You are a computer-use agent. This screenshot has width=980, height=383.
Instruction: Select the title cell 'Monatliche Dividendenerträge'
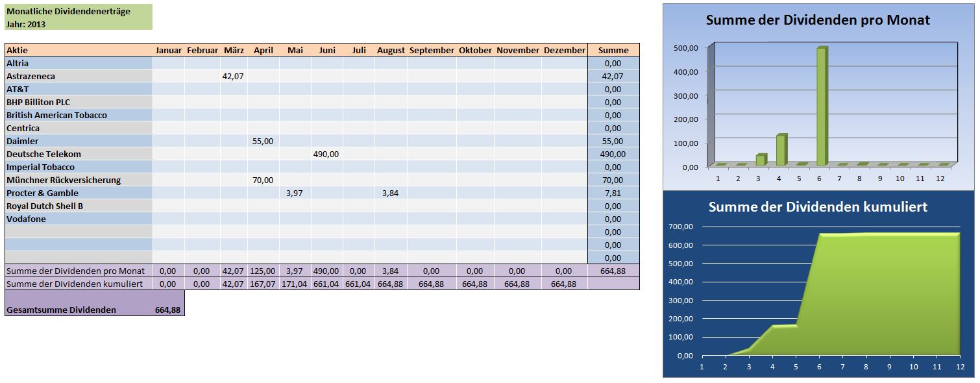click(x=79, y=11)
